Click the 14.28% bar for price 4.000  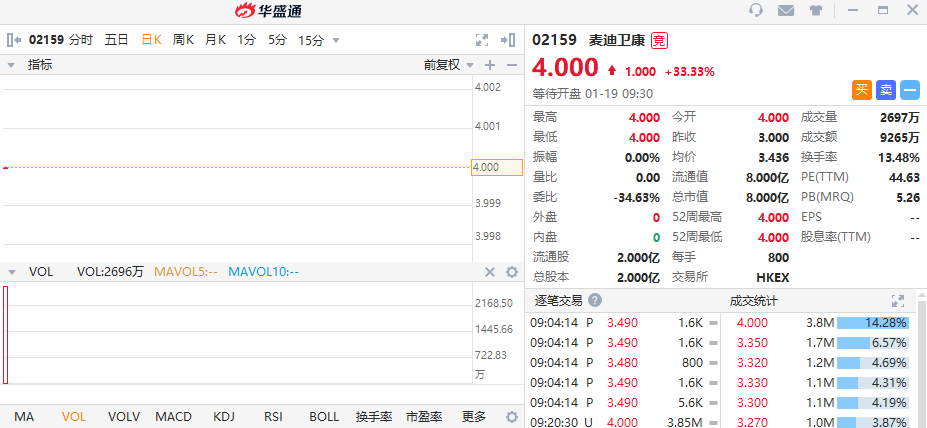(x=872, y=323)
